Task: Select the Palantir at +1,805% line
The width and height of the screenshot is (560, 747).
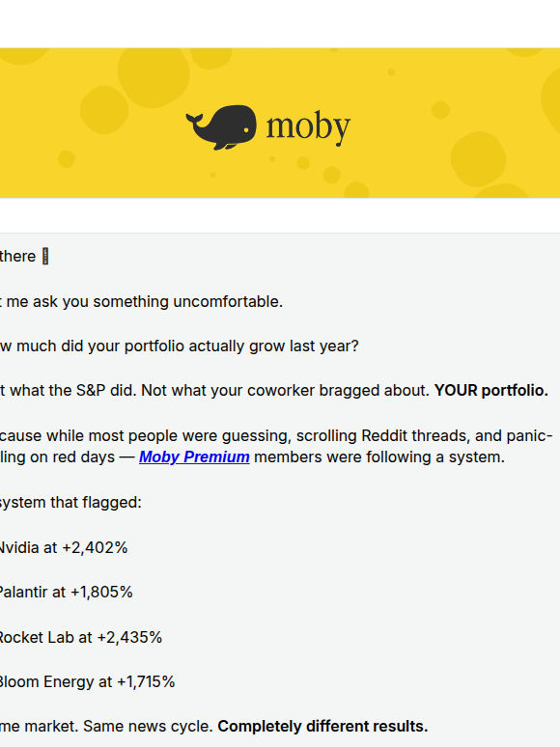Action: click(x=66, y=593)
